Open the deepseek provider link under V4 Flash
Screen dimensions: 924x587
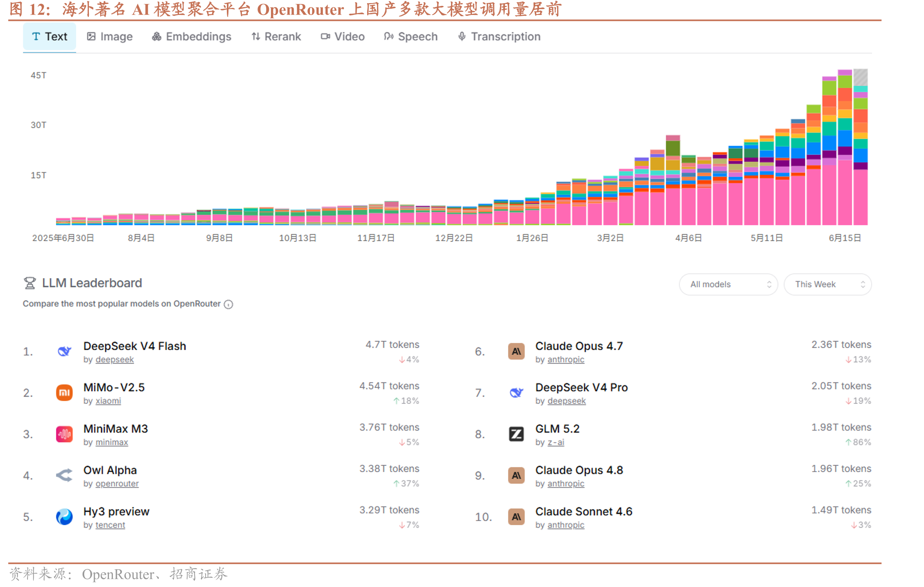point(114,360)
